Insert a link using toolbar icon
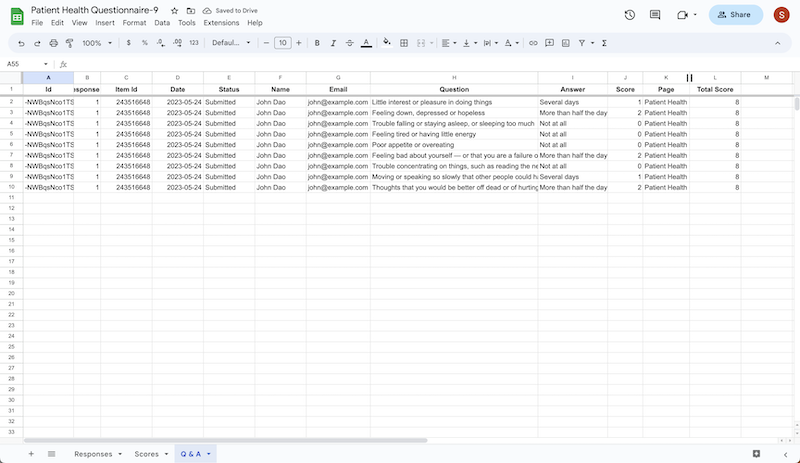This screenshot has height=463, width=800. [x=533, y=43]
